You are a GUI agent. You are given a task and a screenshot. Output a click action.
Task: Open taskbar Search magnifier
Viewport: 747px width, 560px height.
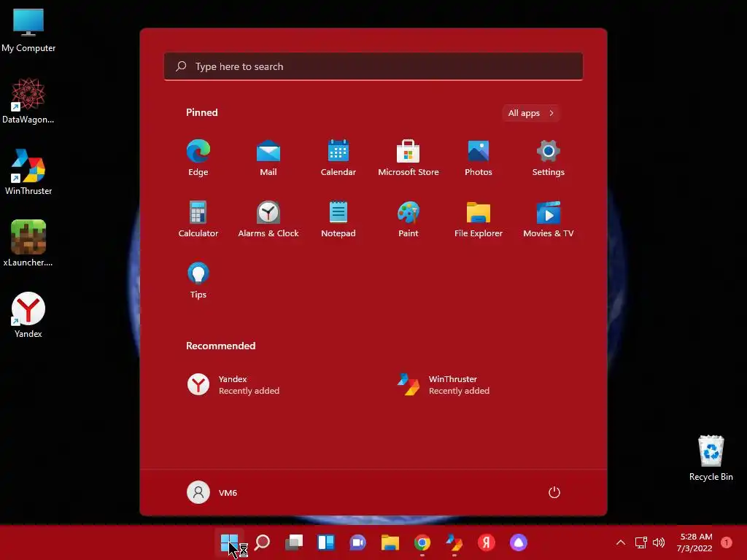click(262, 542)
